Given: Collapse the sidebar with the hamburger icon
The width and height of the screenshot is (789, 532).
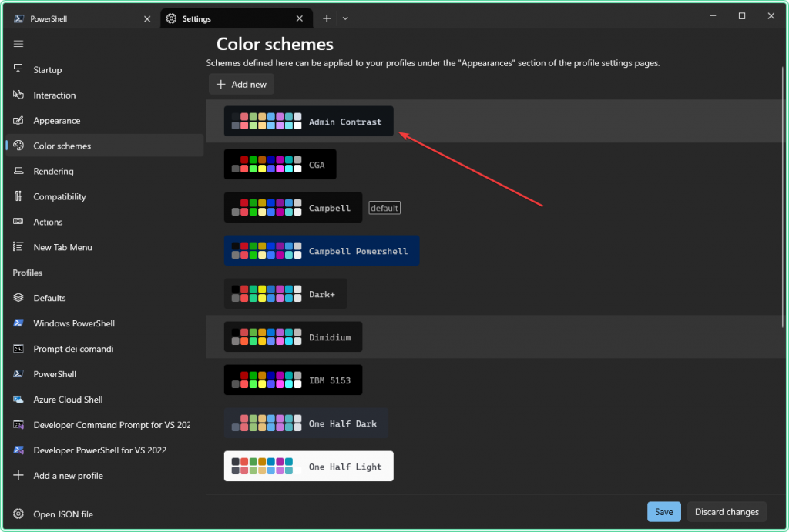Looking at the screenshot, I should [18, 44].
